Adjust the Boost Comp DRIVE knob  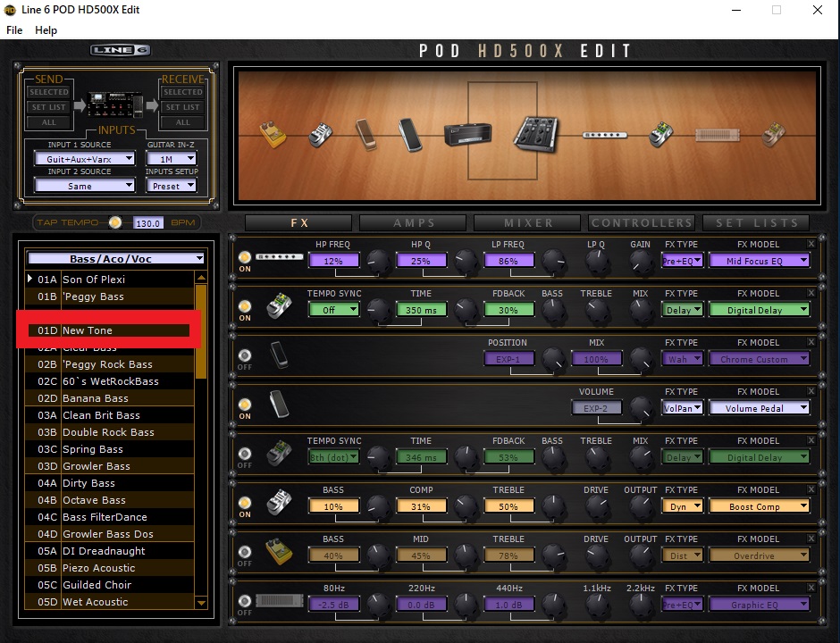[x=597, y=506]
